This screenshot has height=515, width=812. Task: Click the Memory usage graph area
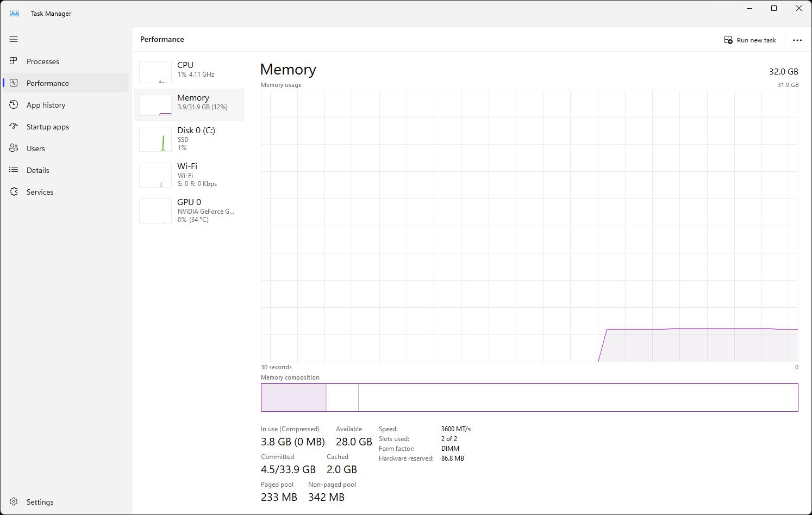click(x=529, y=226)
